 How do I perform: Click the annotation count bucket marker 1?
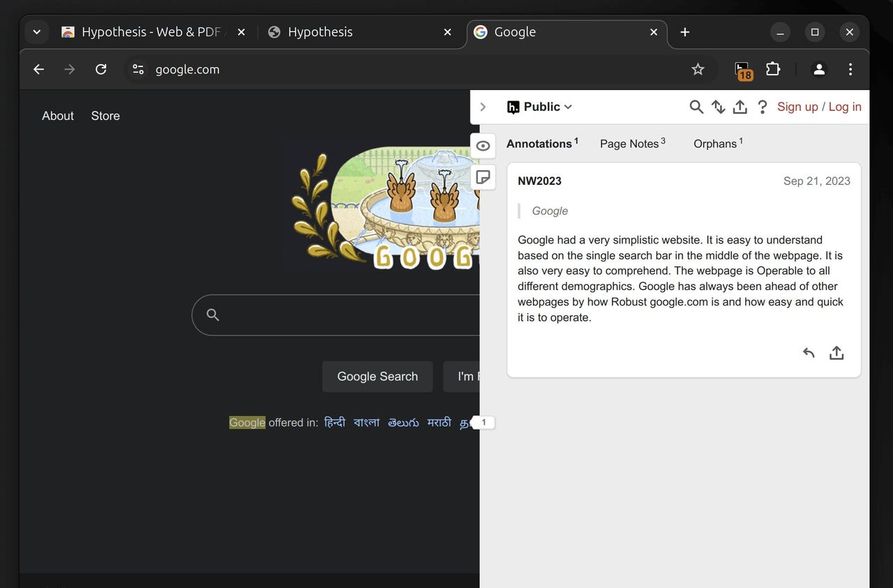coord(483,422)
